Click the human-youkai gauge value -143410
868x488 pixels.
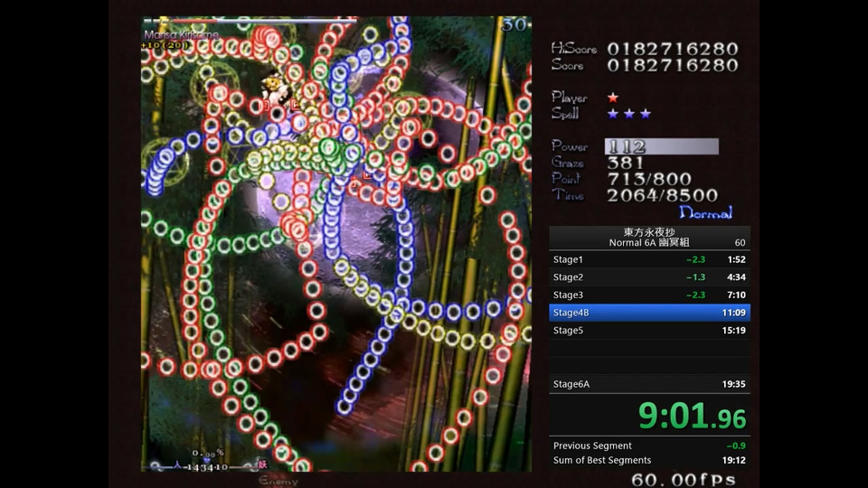pyautogui.click(x=206, y=467)
